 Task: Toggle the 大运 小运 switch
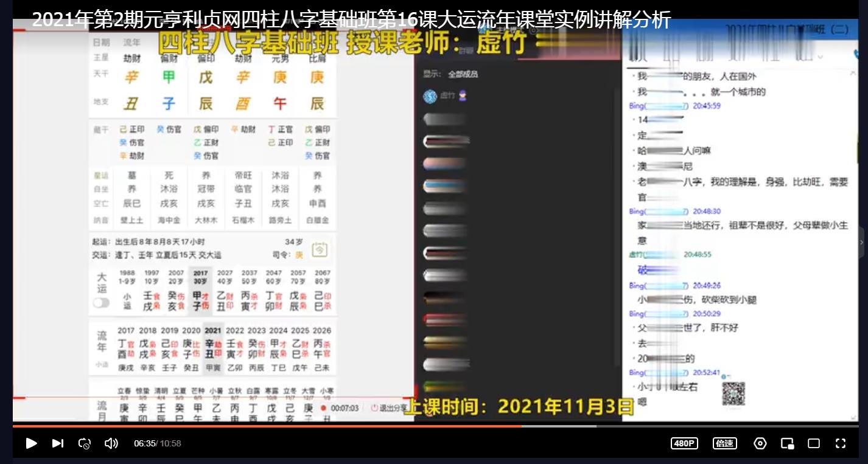coord(101,302)
